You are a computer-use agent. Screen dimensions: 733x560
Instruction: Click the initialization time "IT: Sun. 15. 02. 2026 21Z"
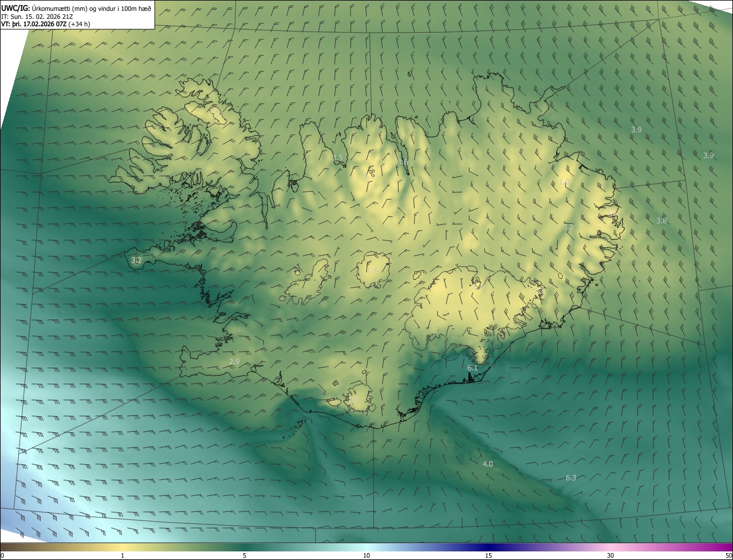point(36,17)
